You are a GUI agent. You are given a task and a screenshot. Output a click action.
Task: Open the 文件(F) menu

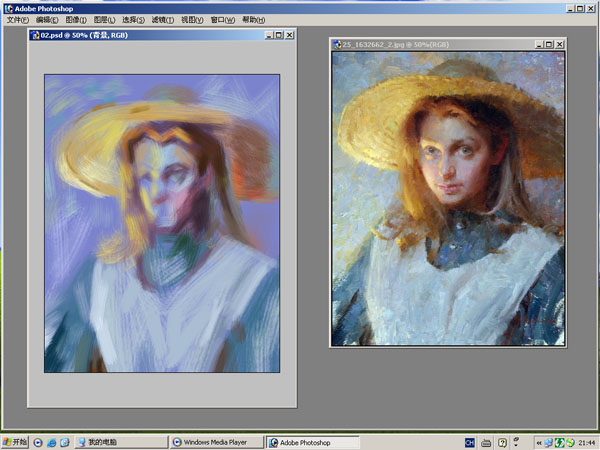pyautogui.click(x=18, y=20)
